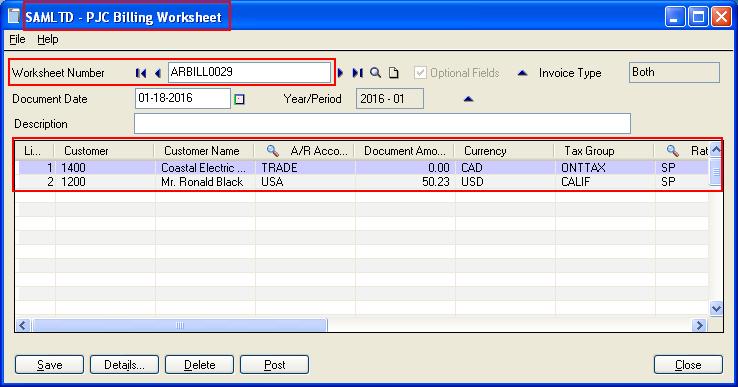
Task: Click the Customer Name column header
Action: (x=204, y=151)
